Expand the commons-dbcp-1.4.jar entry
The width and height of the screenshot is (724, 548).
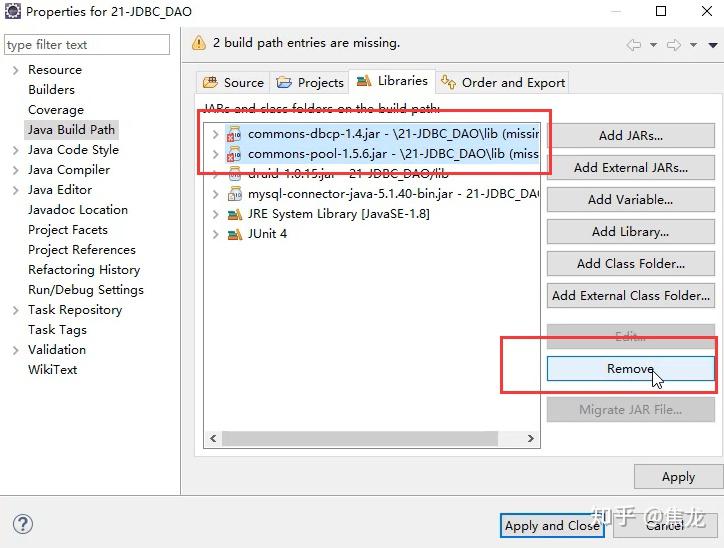click(215, 134)
